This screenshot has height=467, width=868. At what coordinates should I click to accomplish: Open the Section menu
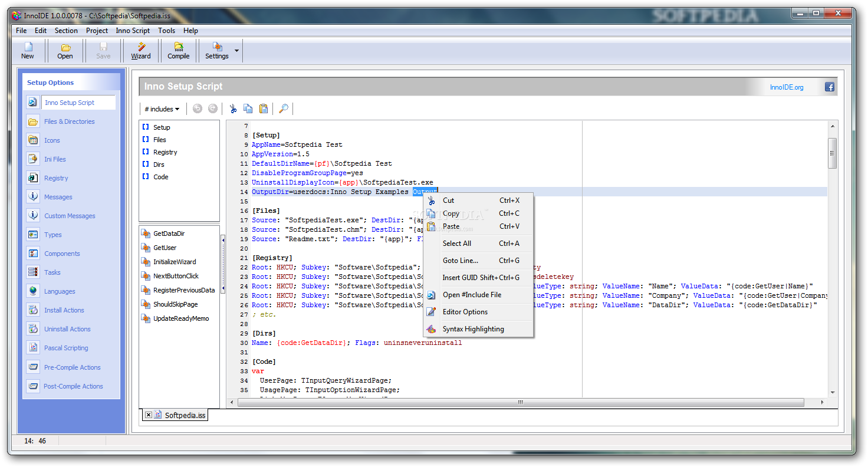point(66,31)
